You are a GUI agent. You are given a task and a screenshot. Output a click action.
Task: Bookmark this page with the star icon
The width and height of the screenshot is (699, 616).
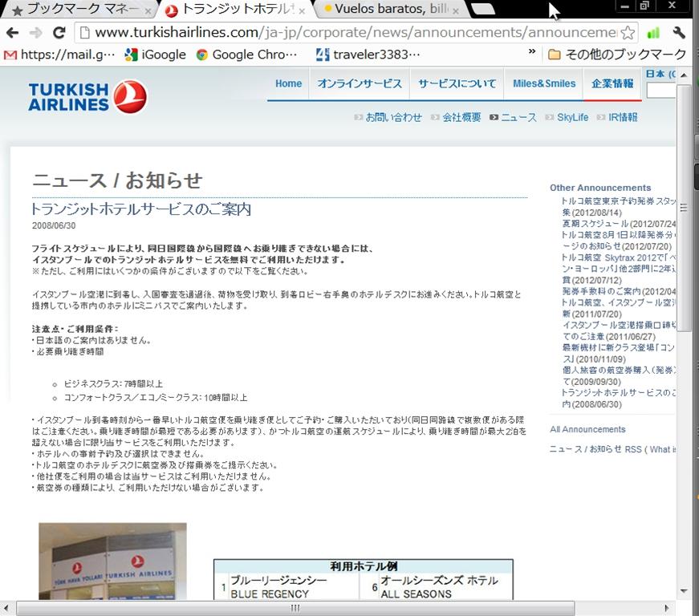(x=628, y=33)
